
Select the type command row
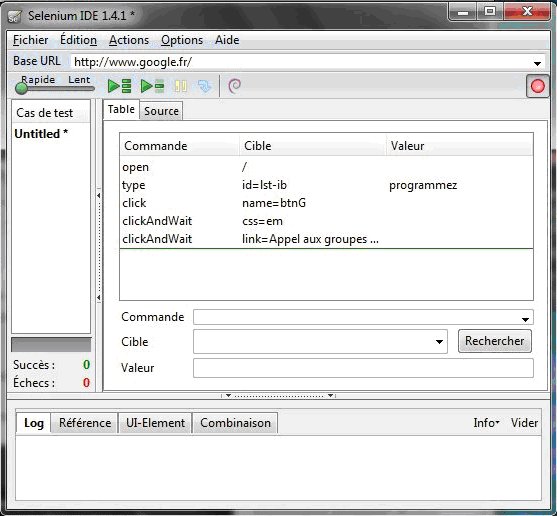pos(326,185)
